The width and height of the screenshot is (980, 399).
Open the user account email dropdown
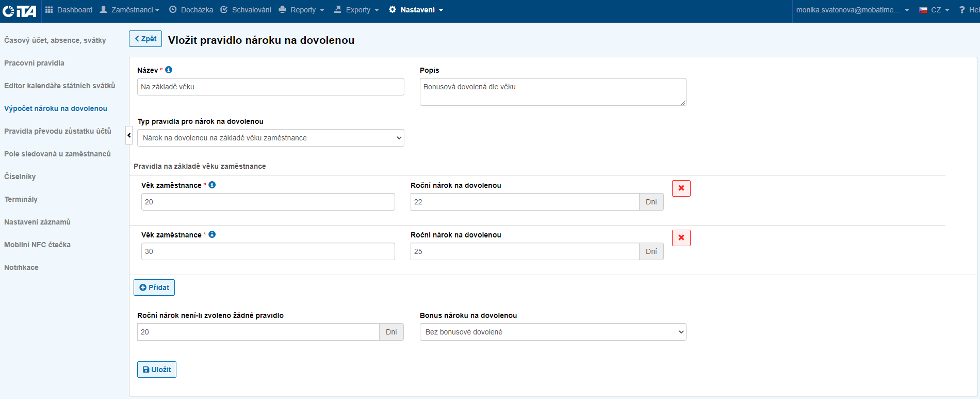tap(852, 10)
